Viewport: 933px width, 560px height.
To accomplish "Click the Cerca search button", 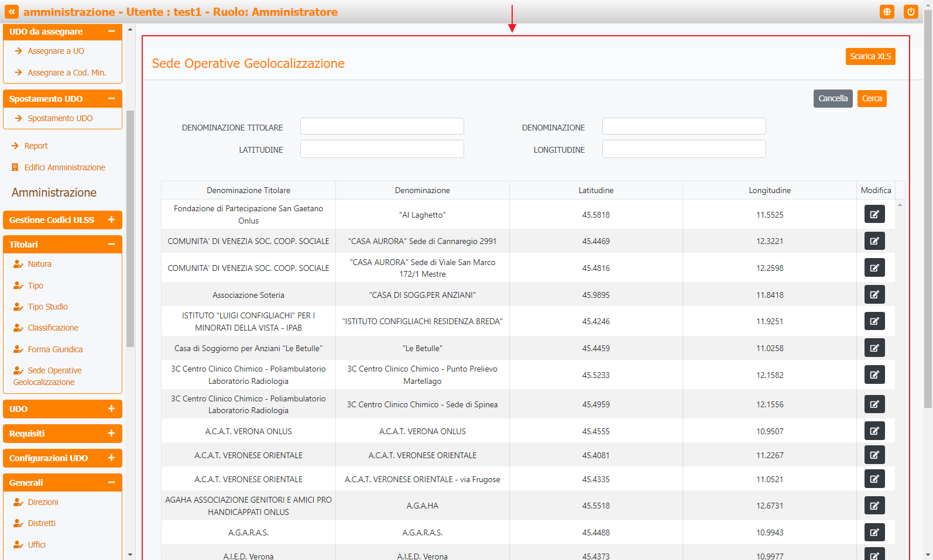I will [x=872, y=98].
